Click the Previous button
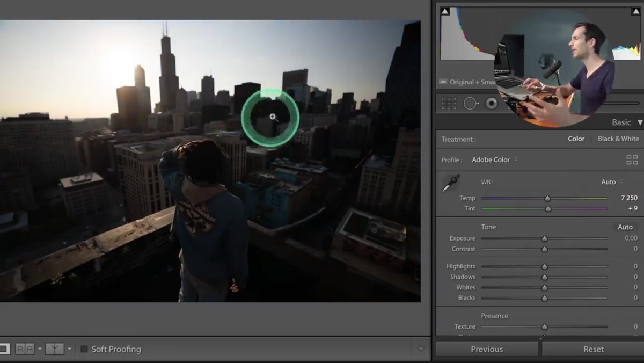 pos(487,349)
